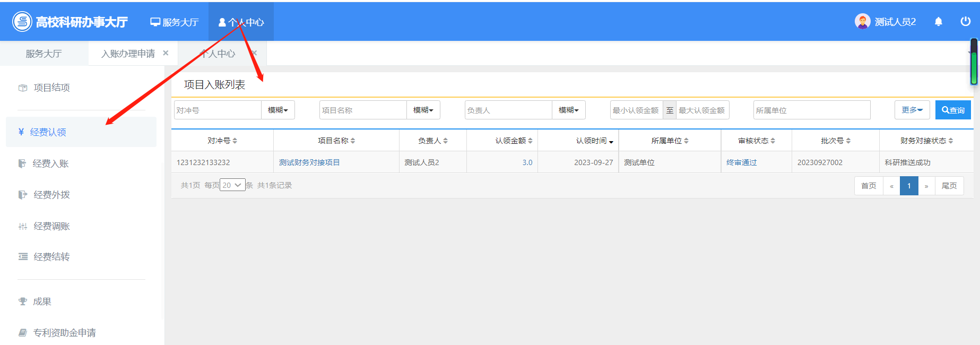This screenshot has height=345, width=980.
Task: Sort the table by 认领金额 column
Action: coord(514,141)
